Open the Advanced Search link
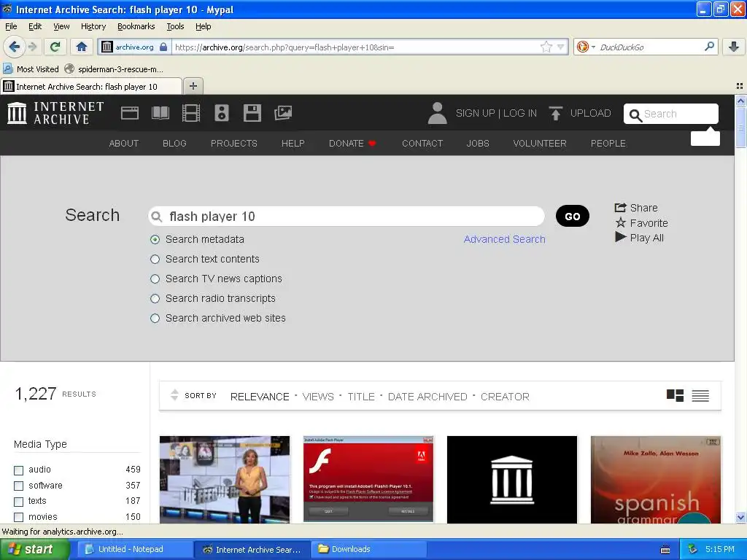Image resolution: width=747 pixels, height=560 pixels. (504, 239)
